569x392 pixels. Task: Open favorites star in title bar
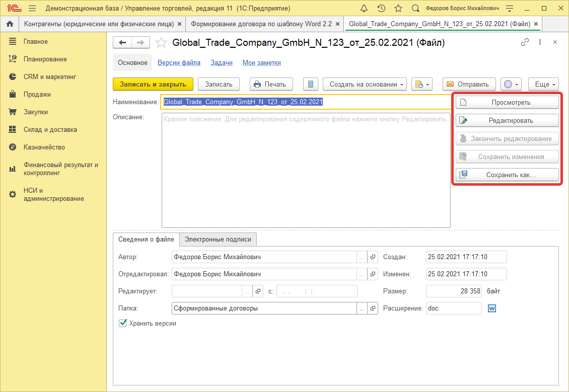(x=398, y=9)
